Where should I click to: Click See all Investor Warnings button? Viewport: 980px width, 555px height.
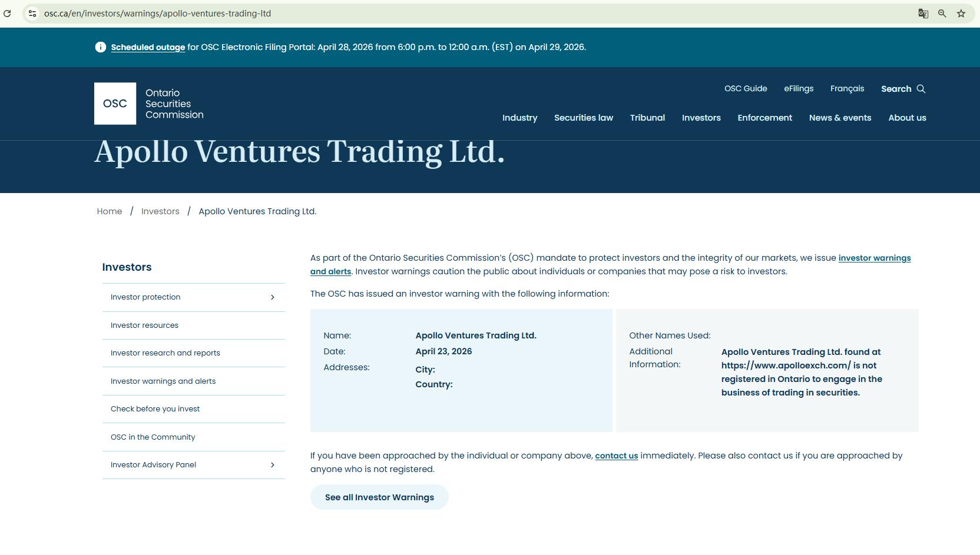tap(379, 497)
